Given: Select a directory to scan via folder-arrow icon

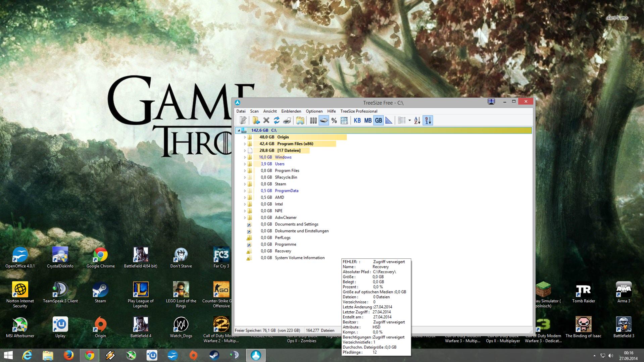Looking at the screenshot, I should point(256,120).
